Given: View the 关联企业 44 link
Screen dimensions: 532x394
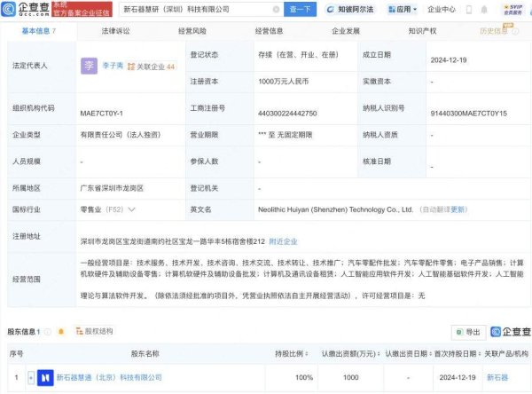Looking at the screenshot, I should pyautogui.click(x=152, y=67).
